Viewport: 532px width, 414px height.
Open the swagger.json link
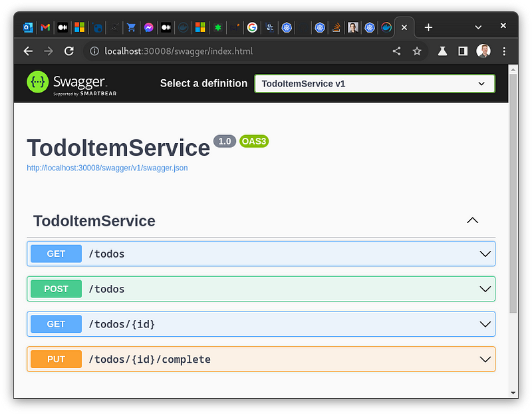(107, 168)
